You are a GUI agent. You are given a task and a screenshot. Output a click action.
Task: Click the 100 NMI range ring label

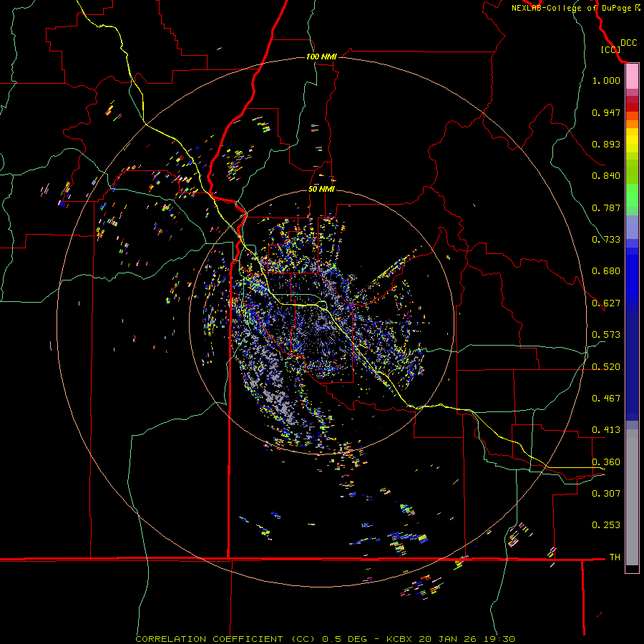(321, 57)
